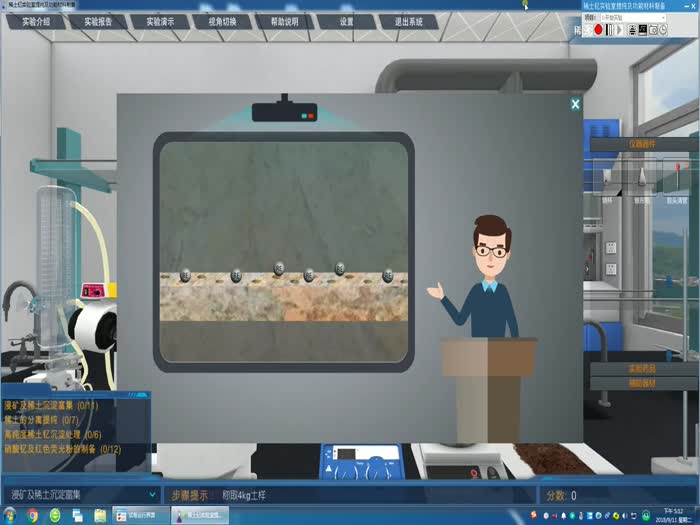Select 硝酸钇及红色荧光粉的制备 step

coord(60,449)
